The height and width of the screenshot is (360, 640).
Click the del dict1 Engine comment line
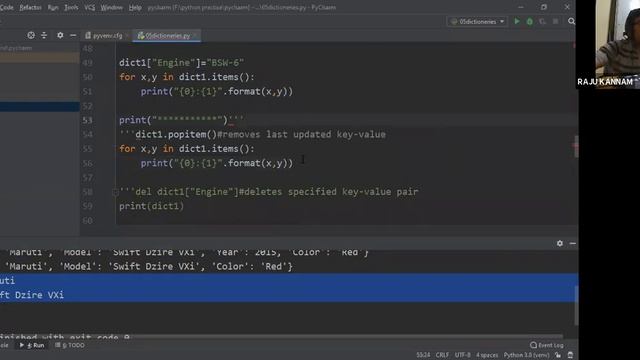pyautogui.click(x=269, y=192)
